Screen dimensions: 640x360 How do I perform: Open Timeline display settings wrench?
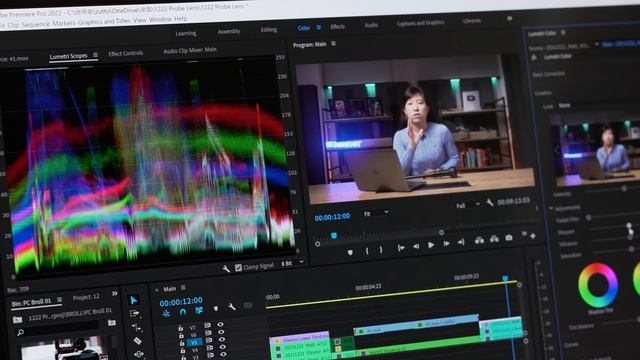tap(231, 307)
